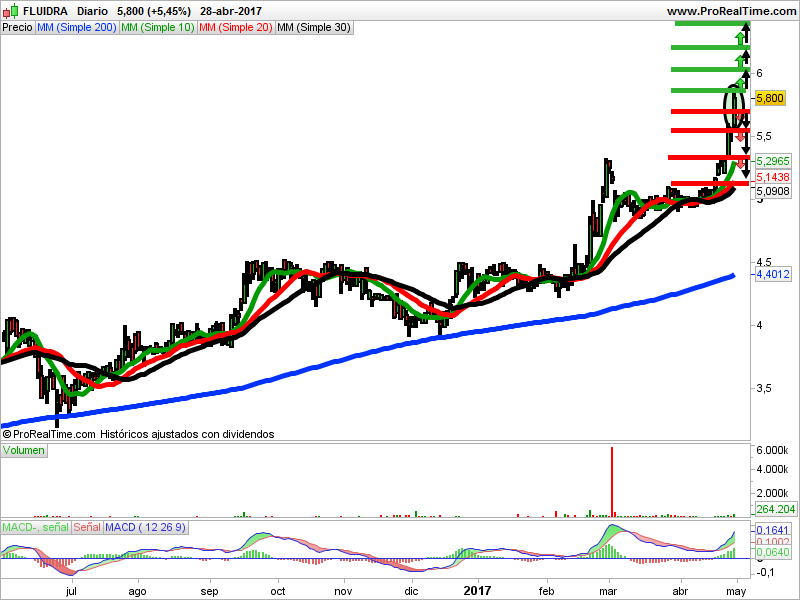Click the FLUIDRA ticker name

pos(45,11)
